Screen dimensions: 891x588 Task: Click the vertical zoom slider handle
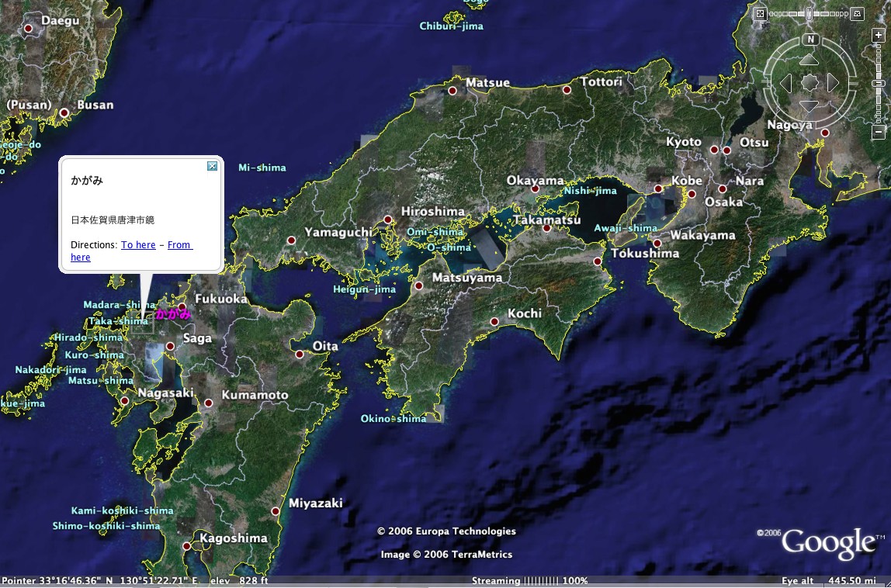coord(879,84)
